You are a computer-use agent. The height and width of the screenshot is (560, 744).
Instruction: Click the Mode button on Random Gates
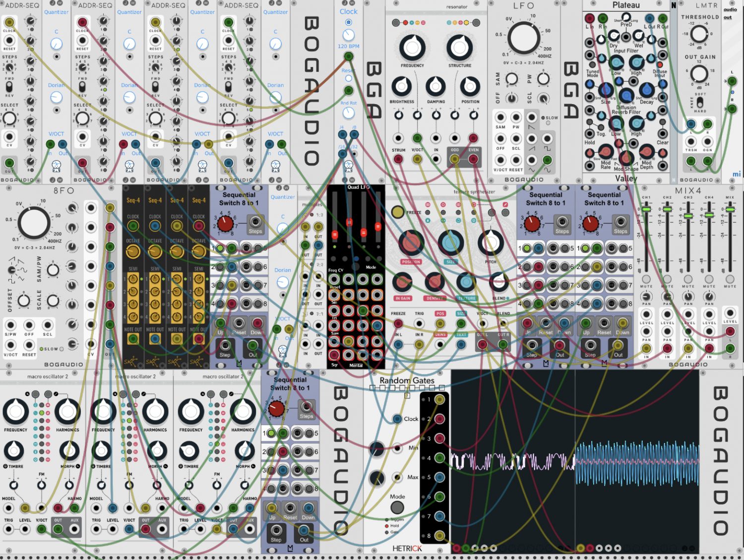coord(397,507)
